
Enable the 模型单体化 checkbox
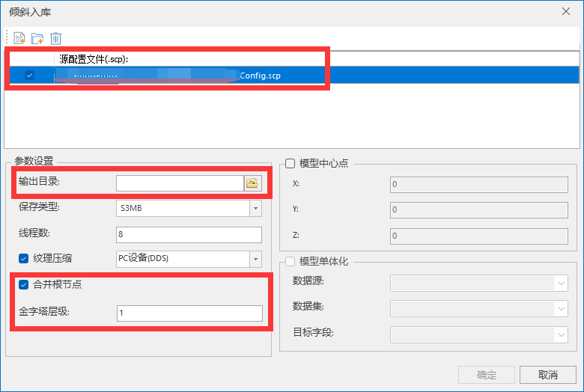point(291,261)
